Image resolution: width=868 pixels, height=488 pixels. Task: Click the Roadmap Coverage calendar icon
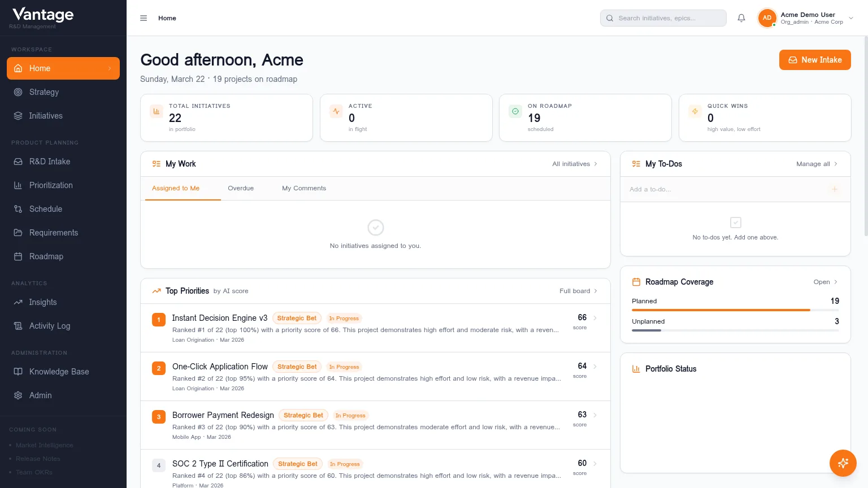click(636, 282)
